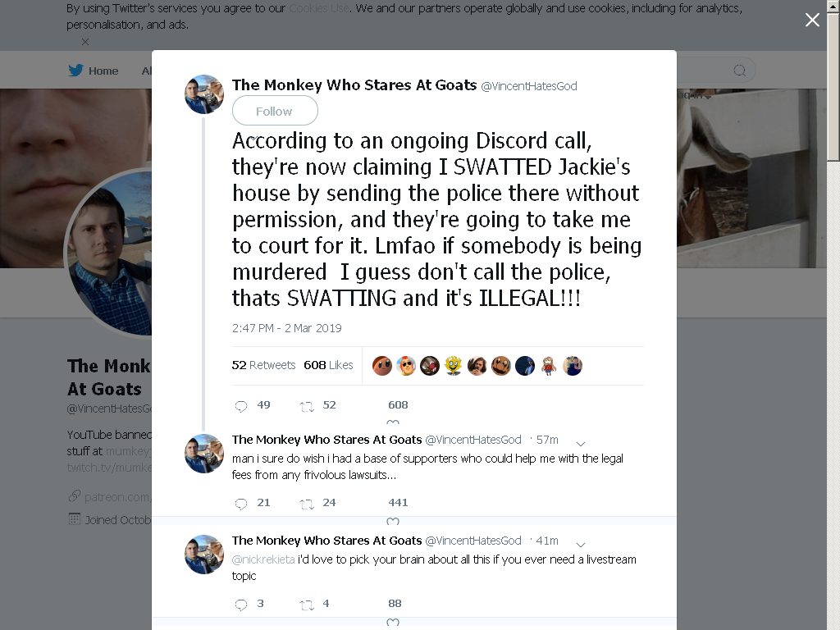This screenshot has height=630, width=840.
Task: Click the reply icon on @nickrekieta tweet
Action: point(241,605)
